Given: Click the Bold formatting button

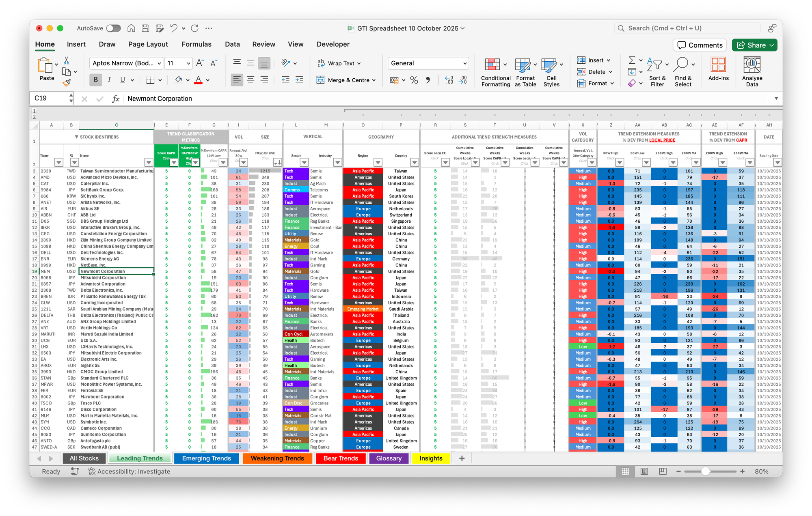Looking at the screenshot, I should (x=96, y=80).
